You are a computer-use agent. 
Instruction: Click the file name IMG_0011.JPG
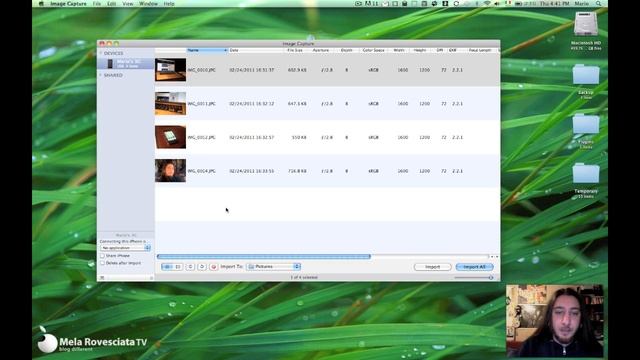(202, 104)
